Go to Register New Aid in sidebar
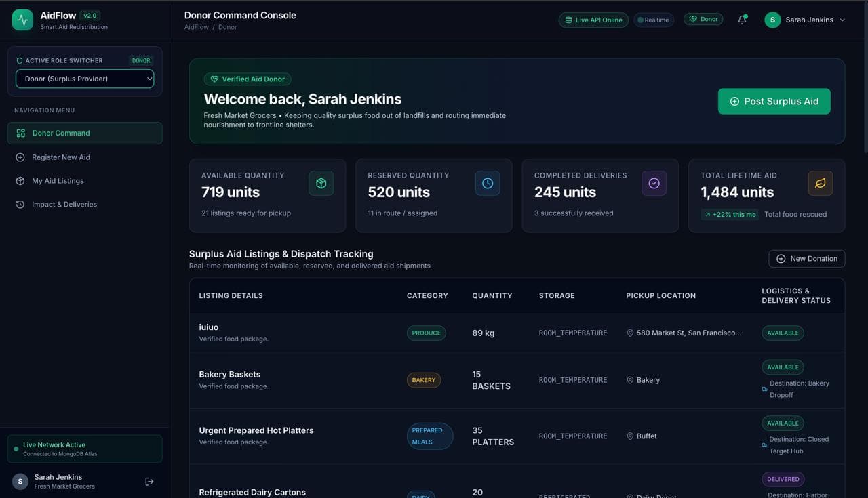Image resolution: width=868 pixels, height=498 pixels. click(85, 157)
